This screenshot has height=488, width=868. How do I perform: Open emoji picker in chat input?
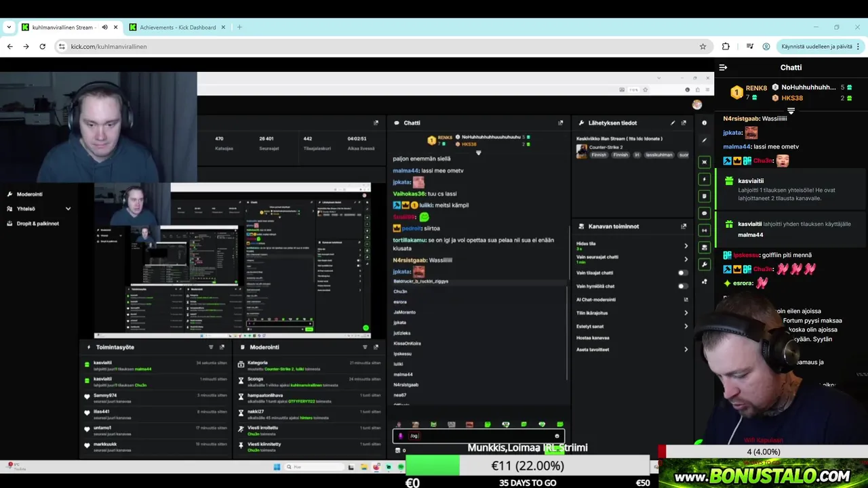point(557,436)
